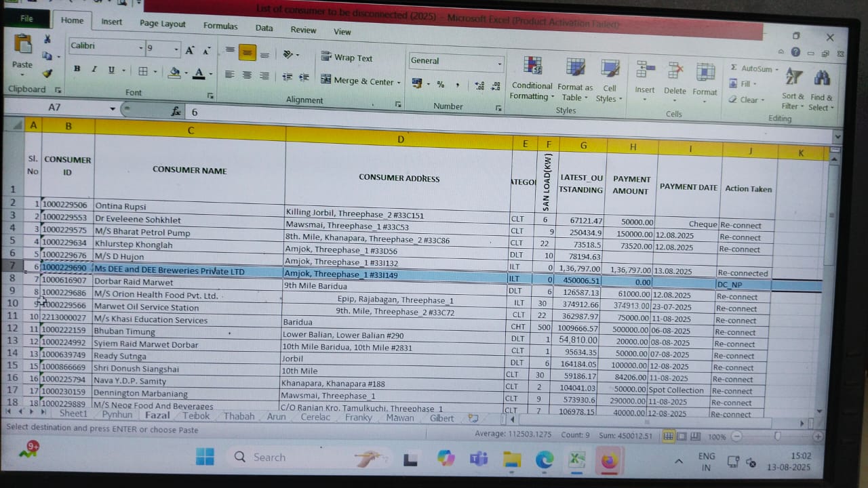Image resolution: width=868 pixels, height=488 pixels.
Task: Click Decrease Decimal in Number group
Action: (497, 87)
